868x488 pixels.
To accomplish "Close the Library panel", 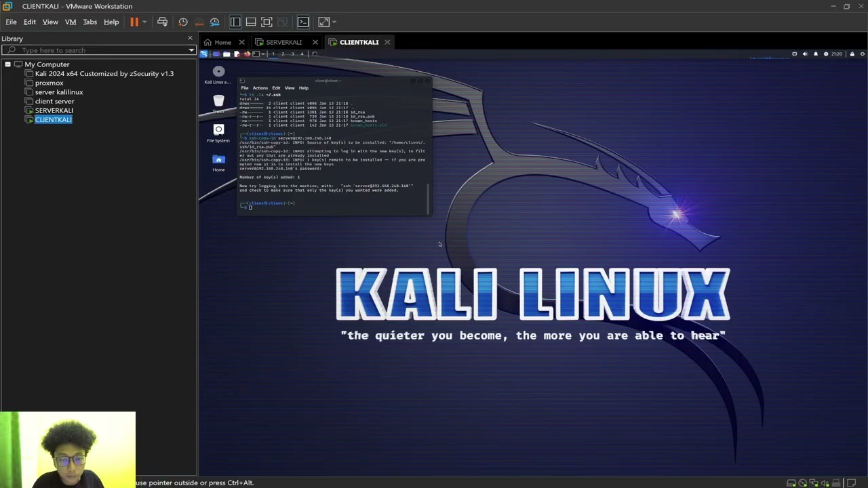I will 190,39.
